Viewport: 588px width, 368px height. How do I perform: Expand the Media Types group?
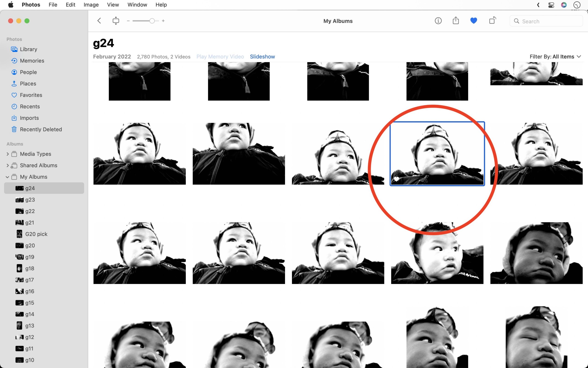tap(8, 154)
